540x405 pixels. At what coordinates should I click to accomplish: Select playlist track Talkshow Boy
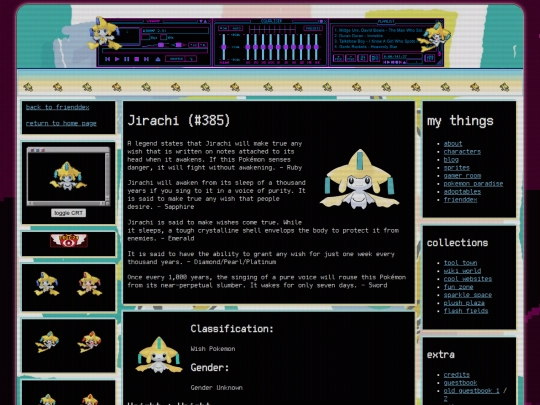[x=377, y=41]
